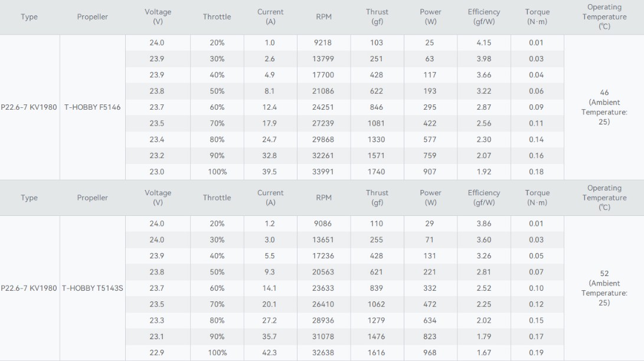Click the RPM value 32638
This screenshot has width=644, height=361.
coord(323,353)
